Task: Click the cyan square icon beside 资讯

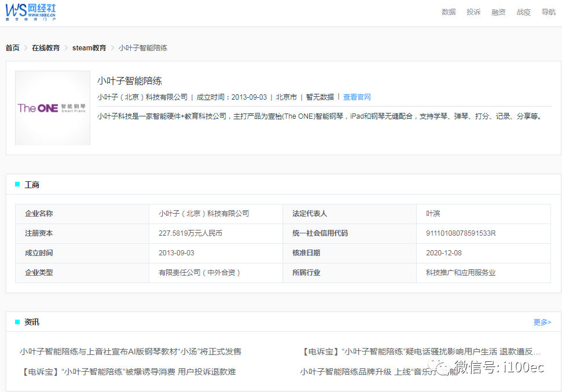Action: point(17,322)
